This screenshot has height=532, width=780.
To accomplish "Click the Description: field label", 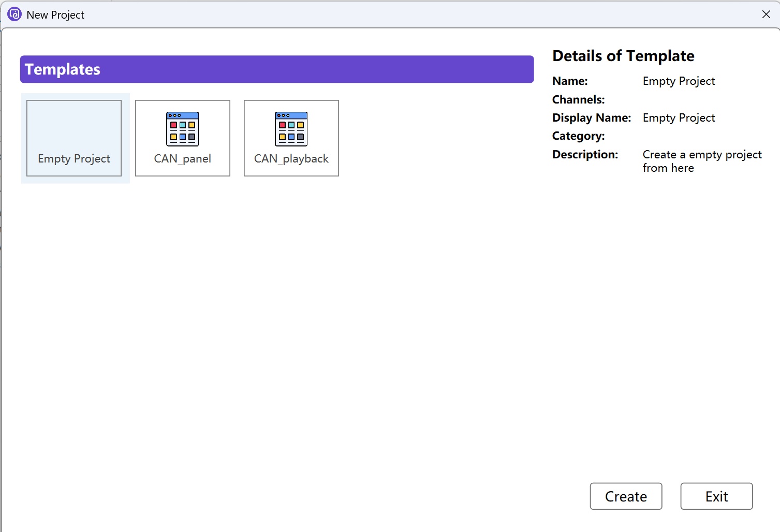I will click(x=585, y=155).
